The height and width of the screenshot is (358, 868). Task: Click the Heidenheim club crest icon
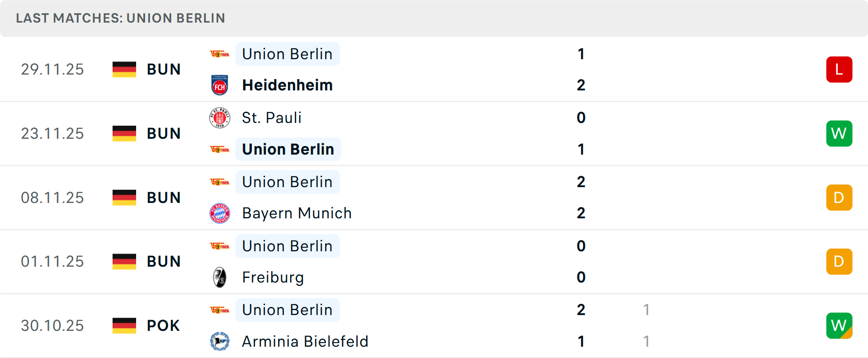coord(220,85)
